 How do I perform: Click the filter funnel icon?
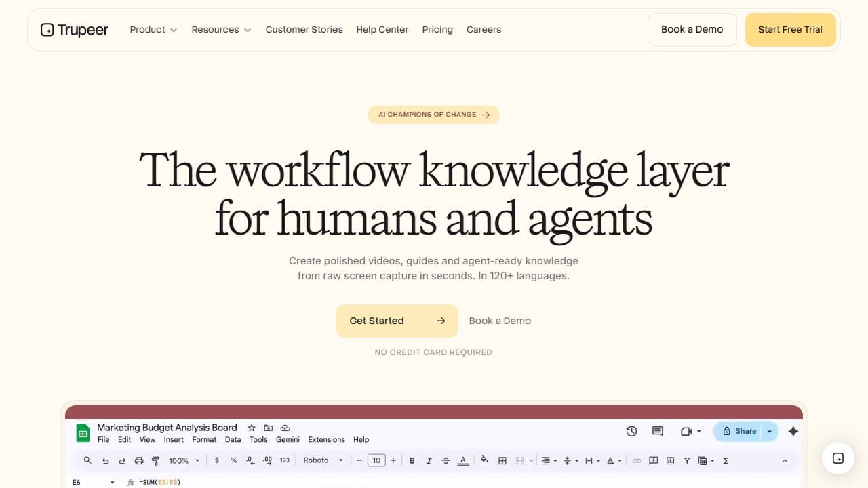[687, 460]
